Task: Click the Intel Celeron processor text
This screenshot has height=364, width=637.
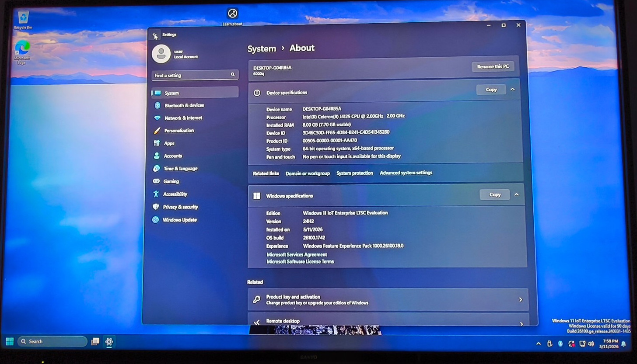Action: 353,116
